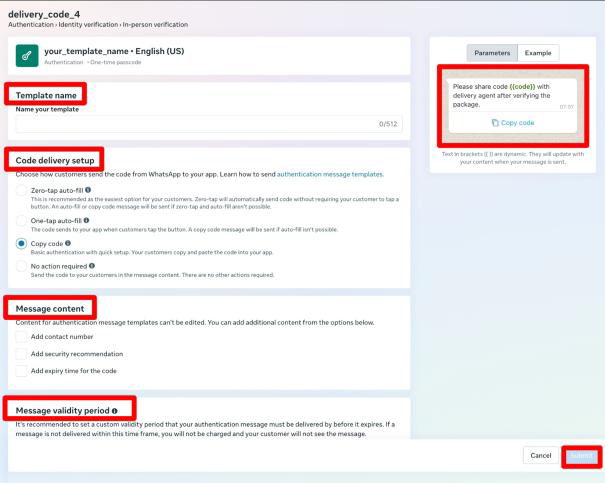Click the Cancel button

pyautogui.click(x=541, y=456)
